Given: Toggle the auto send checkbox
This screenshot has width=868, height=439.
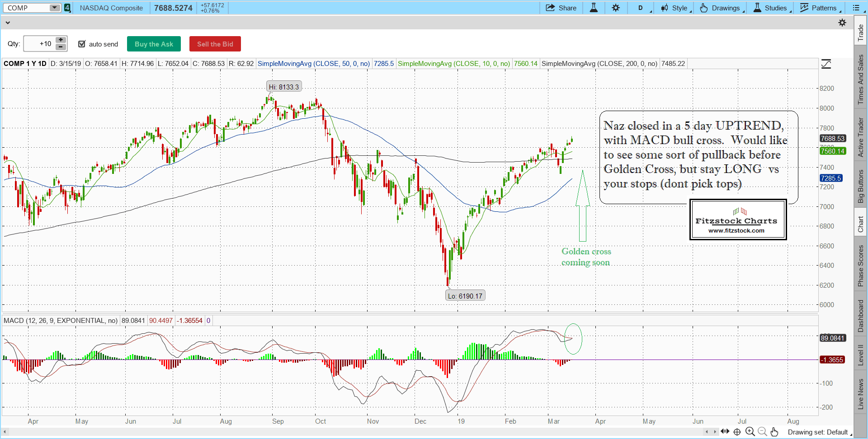Looking at the screenshot, I should click(x=82, y=44).
